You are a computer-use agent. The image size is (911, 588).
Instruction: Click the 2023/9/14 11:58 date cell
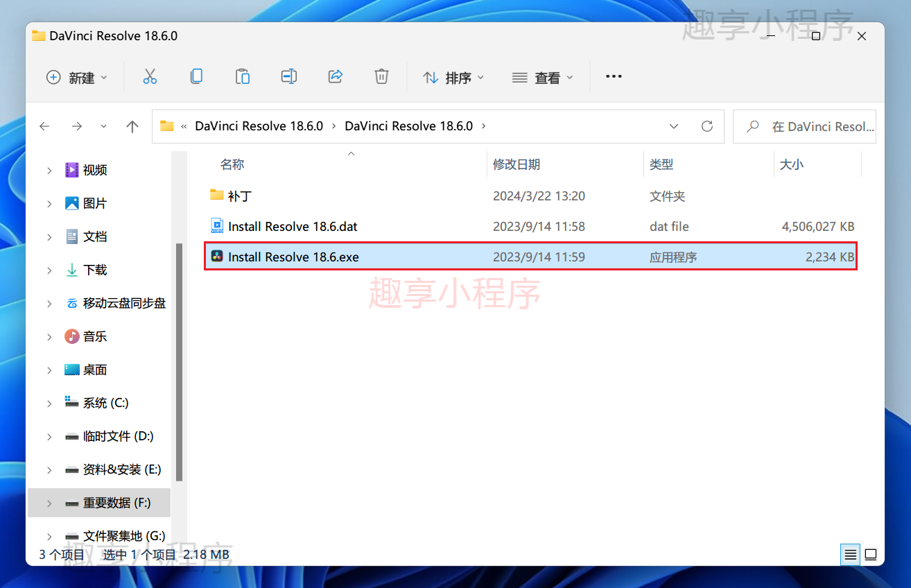coord(539,226)
